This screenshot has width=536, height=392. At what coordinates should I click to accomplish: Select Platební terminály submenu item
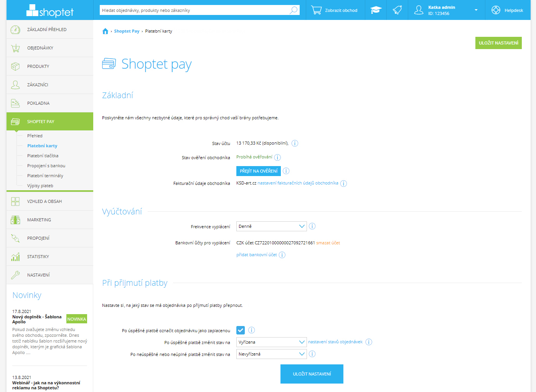[45, 176]
